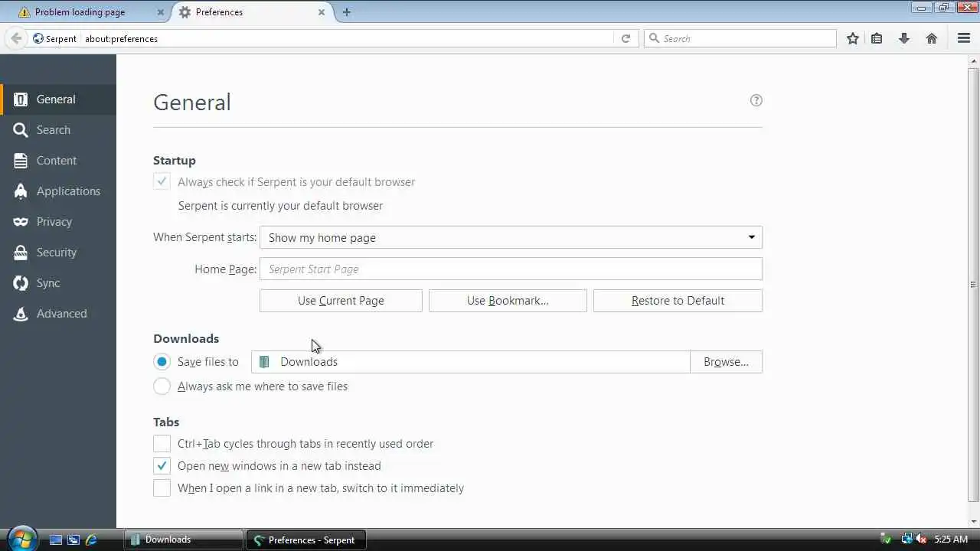This screenshot has height=551, width=980.
Task: Enable switch to new tab immediately option
Action: coord(162,487)
